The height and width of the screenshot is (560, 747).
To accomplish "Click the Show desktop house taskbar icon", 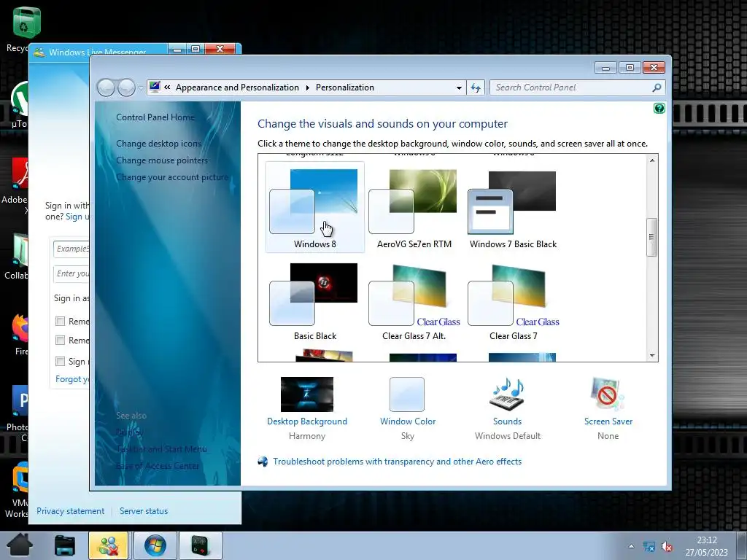I will 20,545.
